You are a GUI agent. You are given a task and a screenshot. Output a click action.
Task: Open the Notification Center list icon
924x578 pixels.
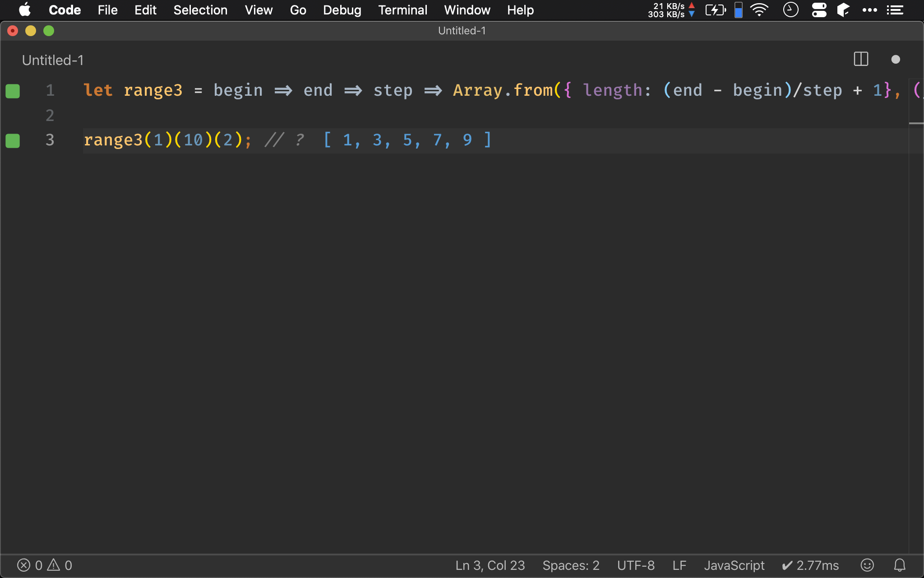tap(895, 10)
